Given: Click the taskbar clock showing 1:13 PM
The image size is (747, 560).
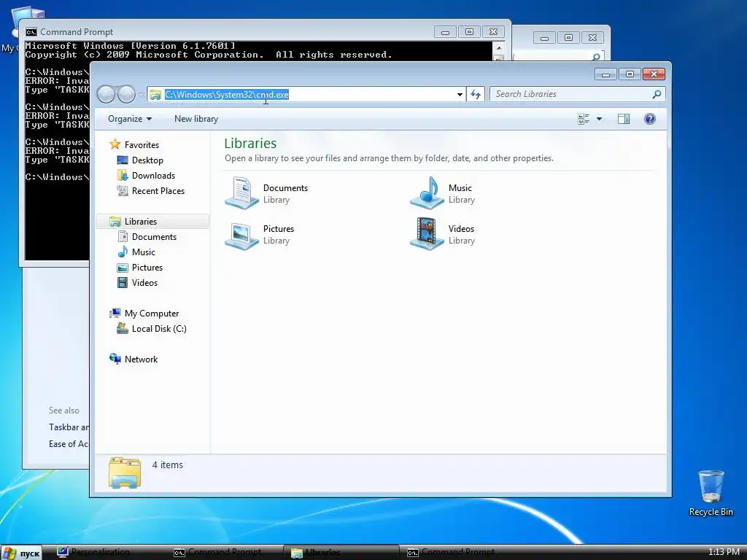Looking at the screenshot, I should pyautogui.click(x=723, y=553).
